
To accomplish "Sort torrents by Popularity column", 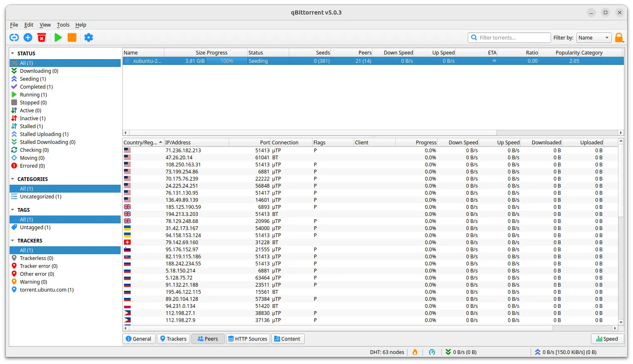I will (x=559, y=53).
